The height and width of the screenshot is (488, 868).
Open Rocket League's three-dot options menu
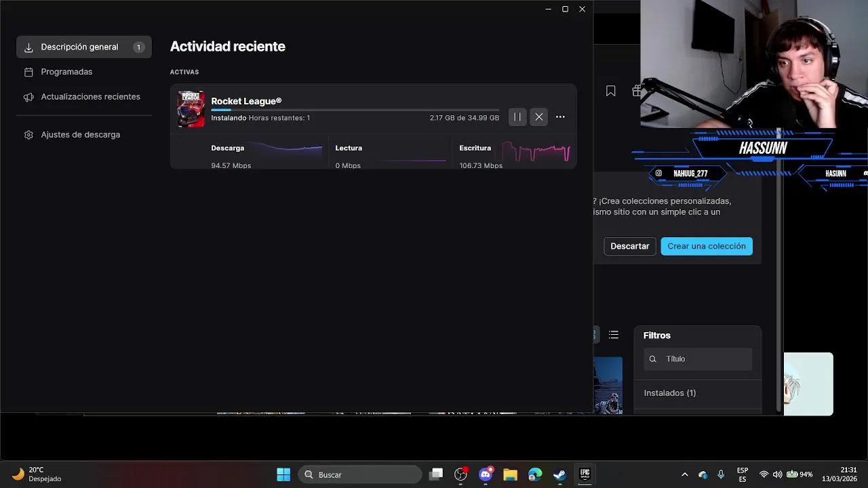click(560, 117)
